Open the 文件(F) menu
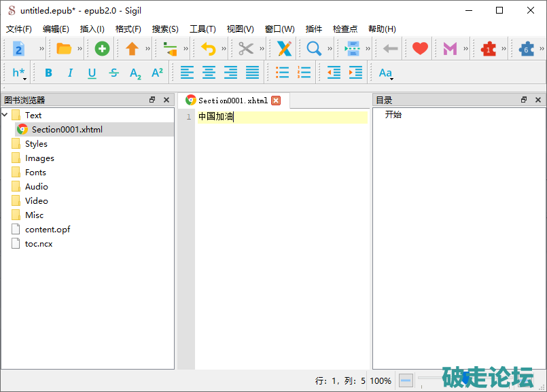The image size is (547, 392). tap(19, 29)
